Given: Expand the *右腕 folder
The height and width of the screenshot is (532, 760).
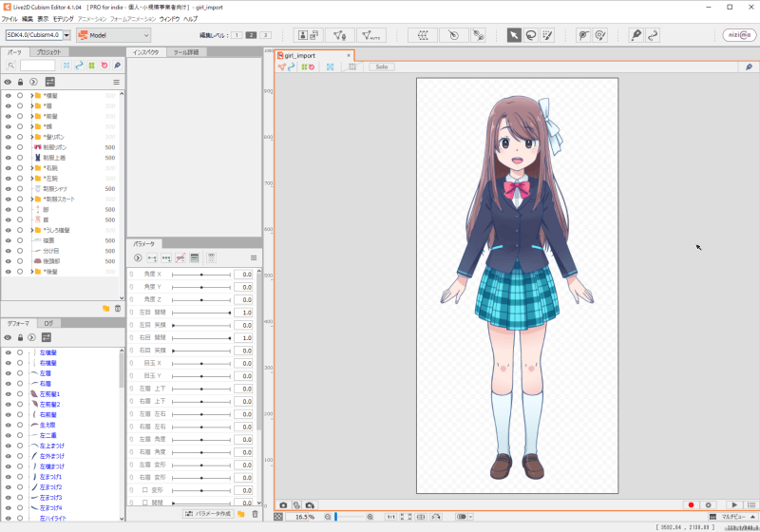Looking at the screenshot, I should pos(32,168).
